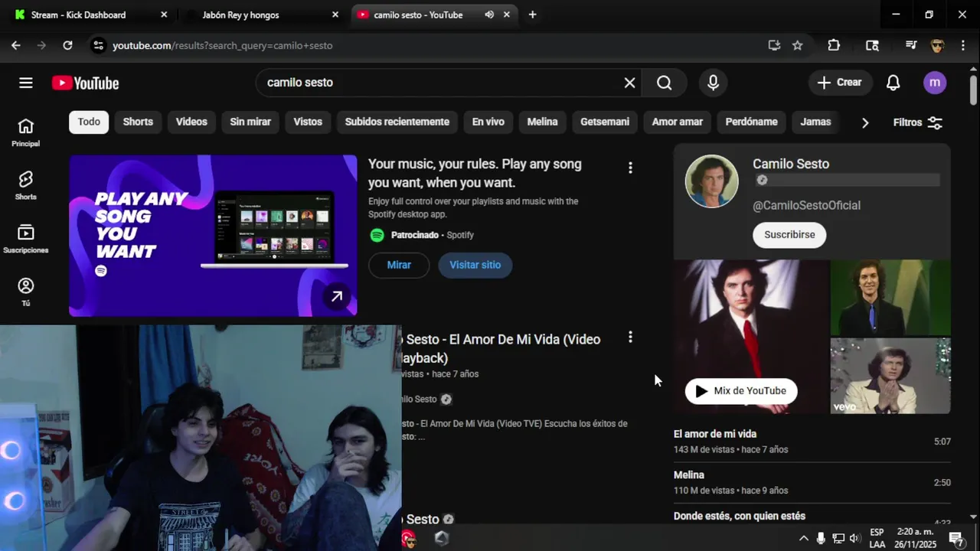
Task: Open the notifications bell
Action: [x=893, y=83]
